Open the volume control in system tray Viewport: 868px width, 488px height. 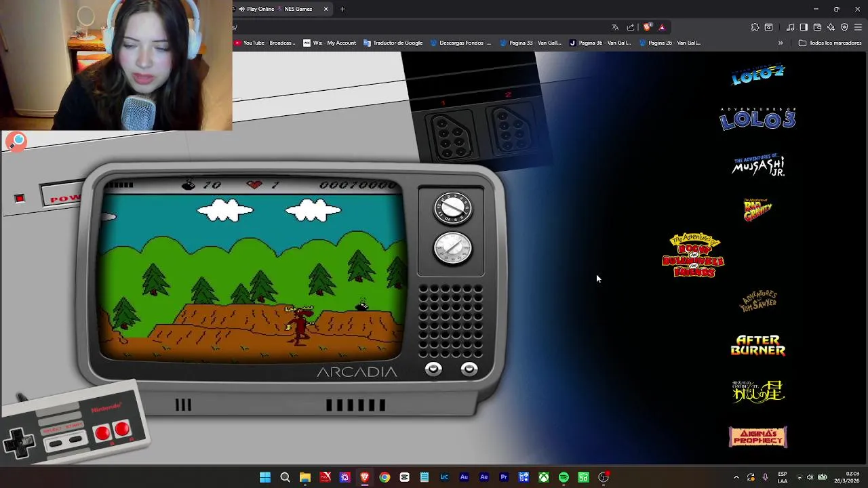(x=810, y=477)
